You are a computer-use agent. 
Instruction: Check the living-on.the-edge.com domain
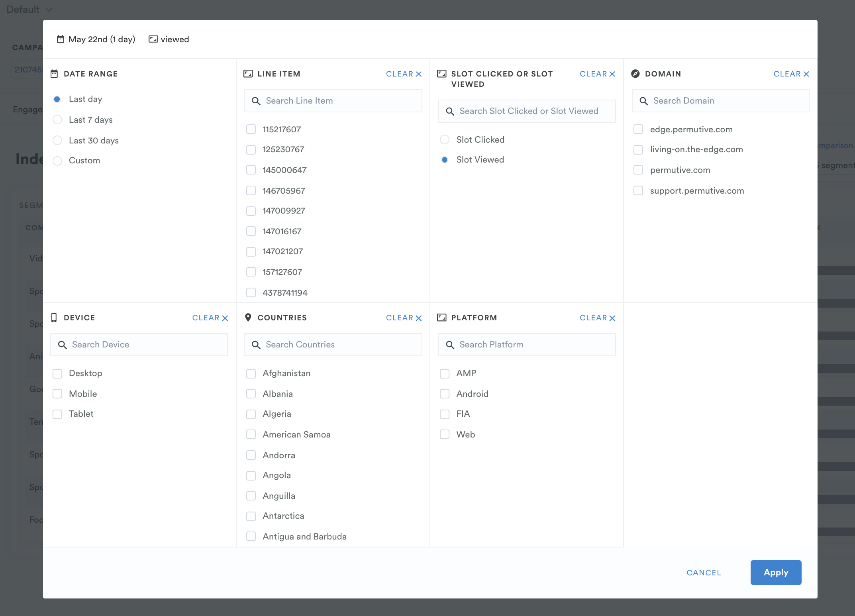[638, 150]
